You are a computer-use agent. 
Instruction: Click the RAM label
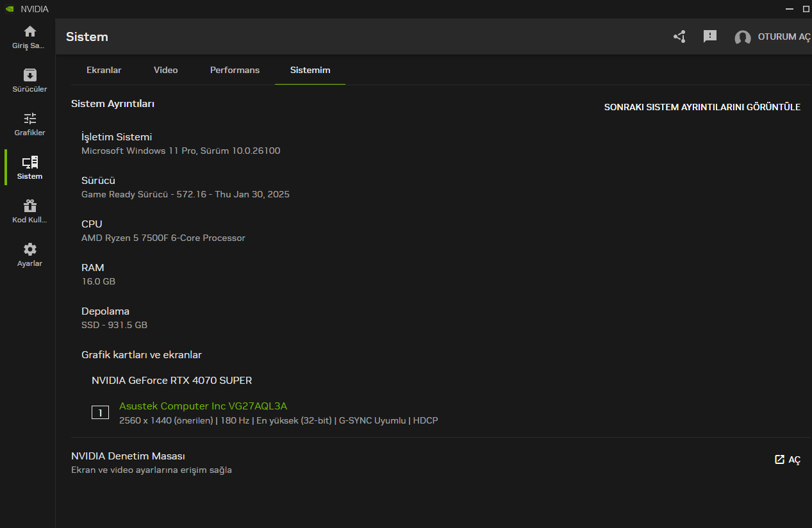pyautogui.click(x=92, y=267)
